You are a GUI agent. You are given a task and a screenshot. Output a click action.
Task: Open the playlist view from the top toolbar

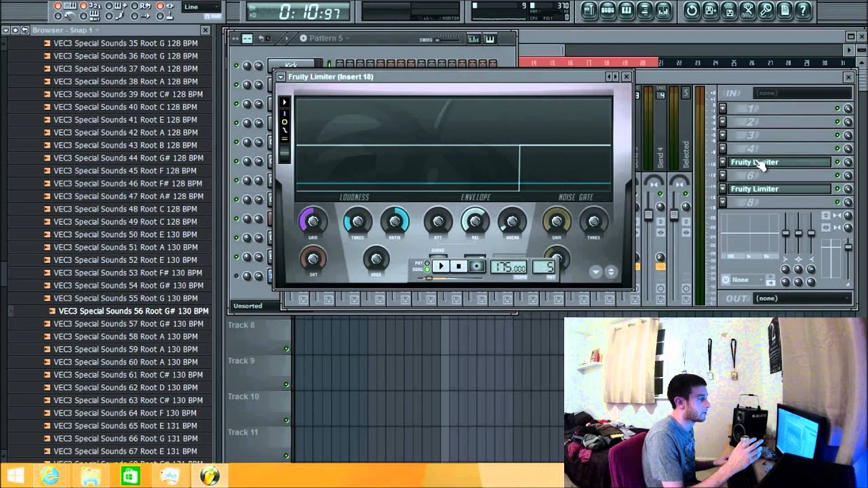[589, 10]
